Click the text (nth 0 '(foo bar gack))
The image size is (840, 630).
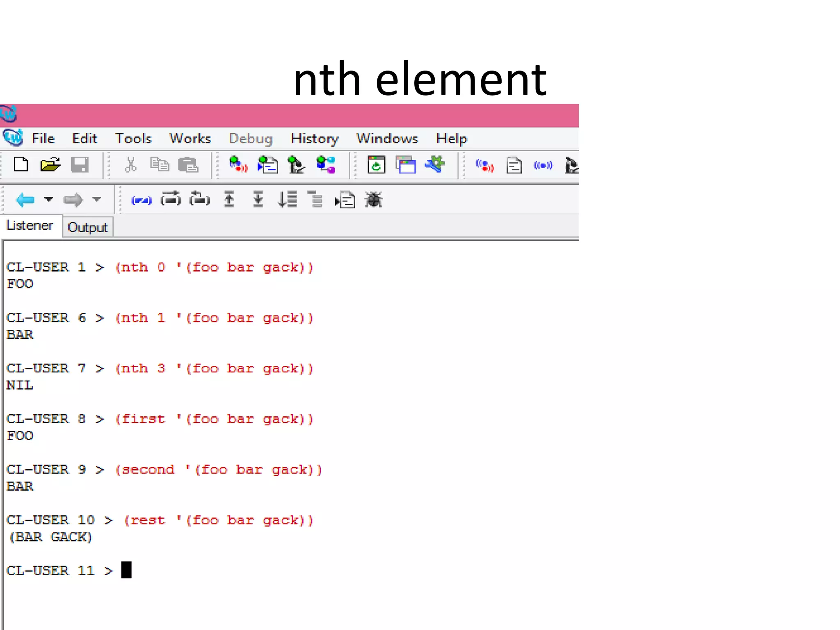(x=215, y=267)
